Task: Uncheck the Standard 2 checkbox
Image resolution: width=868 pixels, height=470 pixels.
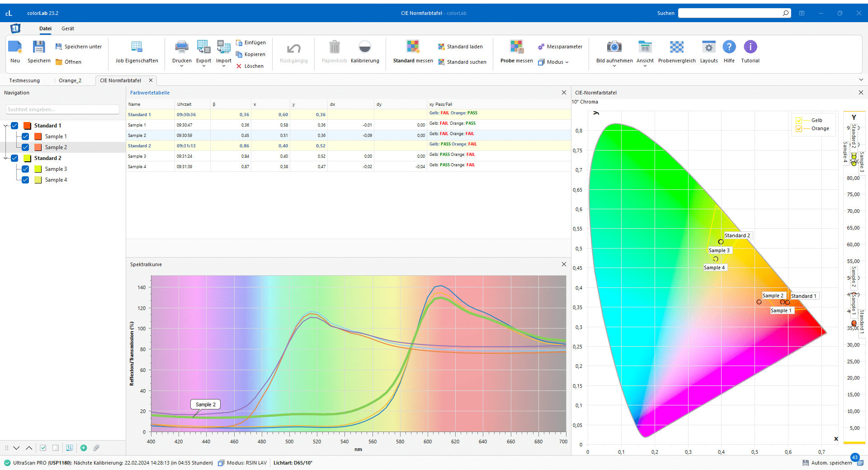Action: pos(14,158)
